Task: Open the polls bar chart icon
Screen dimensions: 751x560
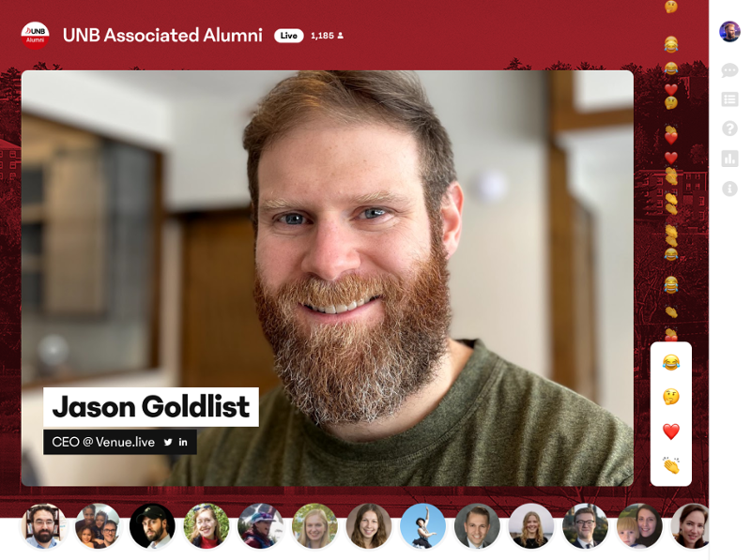Action: point(729,159)
